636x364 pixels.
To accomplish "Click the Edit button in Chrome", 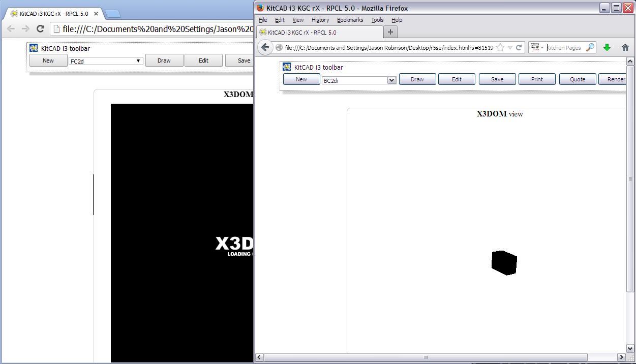I will (x=203, y=60).
